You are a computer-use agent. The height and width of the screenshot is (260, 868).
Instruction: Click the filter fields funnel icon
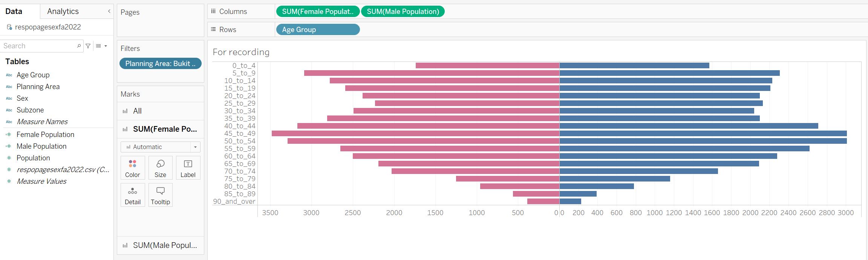88,46
